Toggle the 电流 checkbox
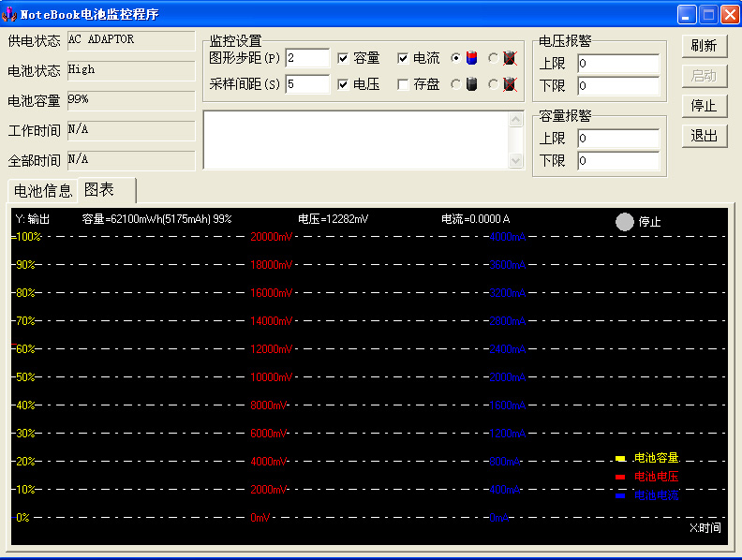The width and height of the screenshot is (742, 560). coord(403,58)
